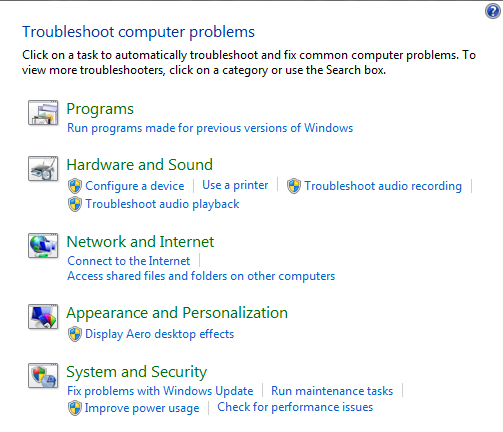Open Run programs made for previous Windows versions
Viewport: 503px width, 432px height.
pyautogui.click(x=210, y=128)
